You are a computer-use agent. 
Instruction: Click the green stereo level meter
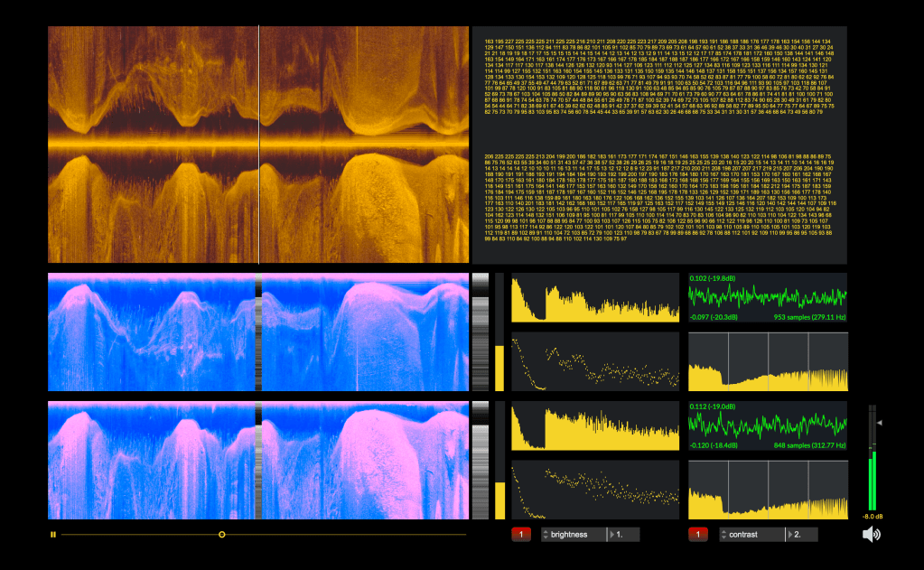point(872,461)
